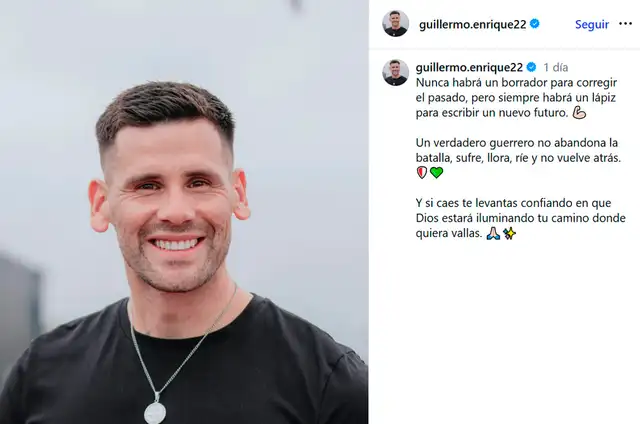The width and height of the screenshot is (640, 424).
Task: Click the flexed biceps emoji in caption
Action: [579, 112]
